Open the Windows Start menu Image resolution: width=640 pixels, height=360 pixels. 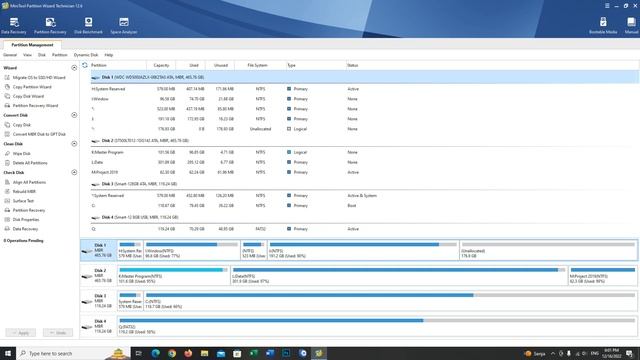(x=8, y=353)
